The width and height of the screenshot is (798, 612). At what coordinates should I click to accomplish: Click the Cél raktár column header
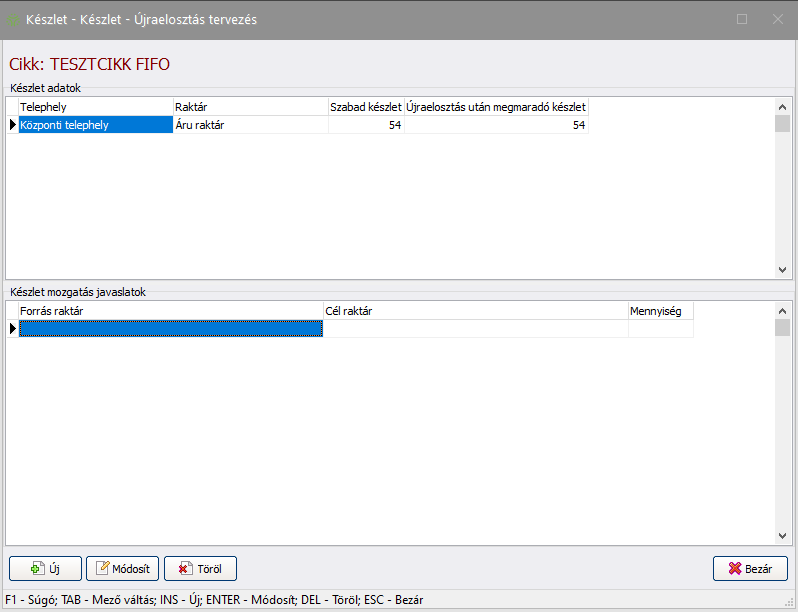click(x=475, y=311)
